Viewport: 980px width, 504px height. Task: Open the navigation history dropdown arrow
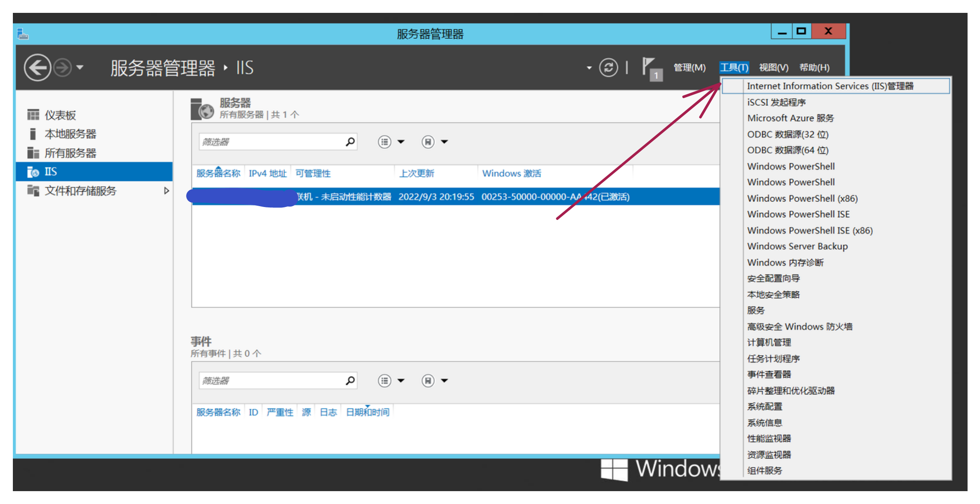80,67
